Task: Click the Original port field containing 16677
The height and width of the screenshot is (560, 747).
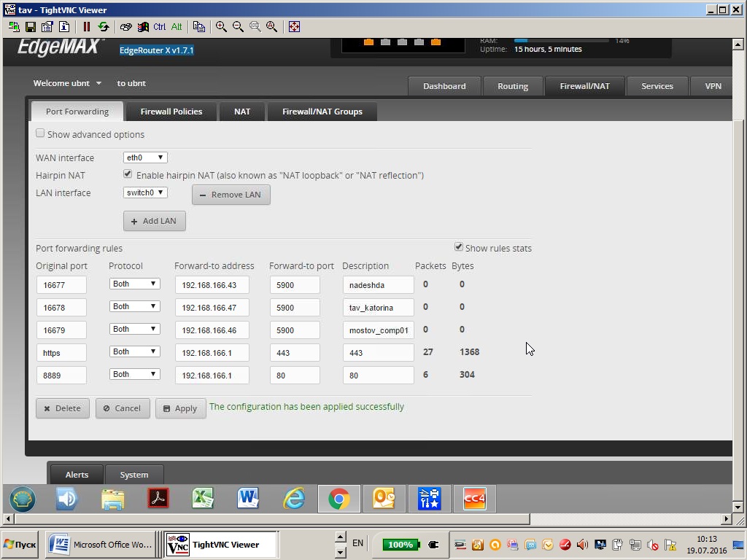Action: pyautogui.click(x=61, y=285)
